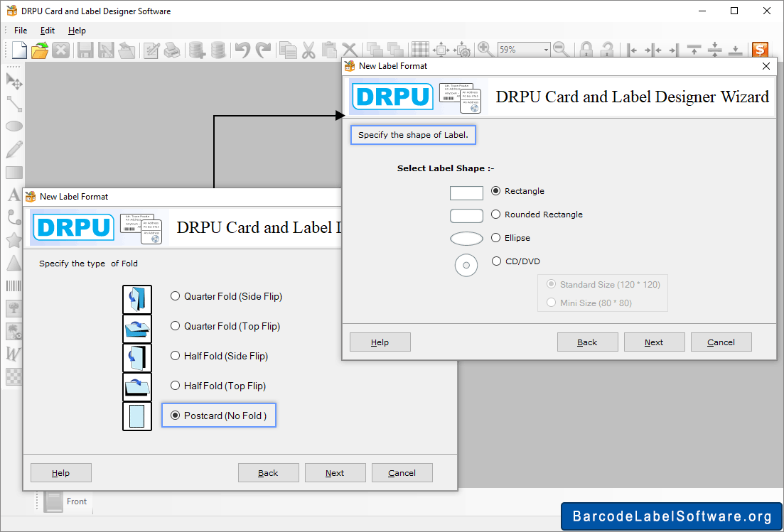Maximize the DRPU application window
The height and width of the screenshot is (532, 784).
734,11
